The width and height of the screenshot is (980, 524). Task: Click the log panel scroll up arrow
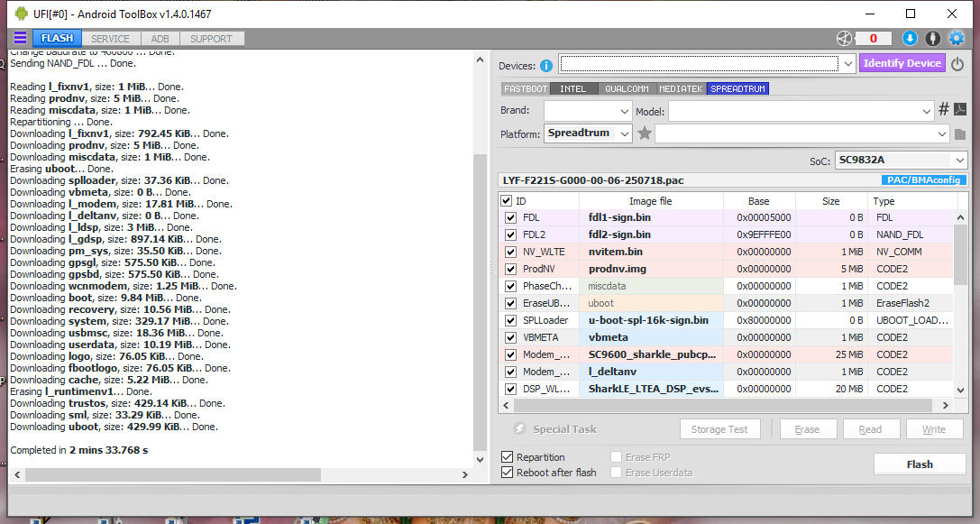tap(480, 60)
